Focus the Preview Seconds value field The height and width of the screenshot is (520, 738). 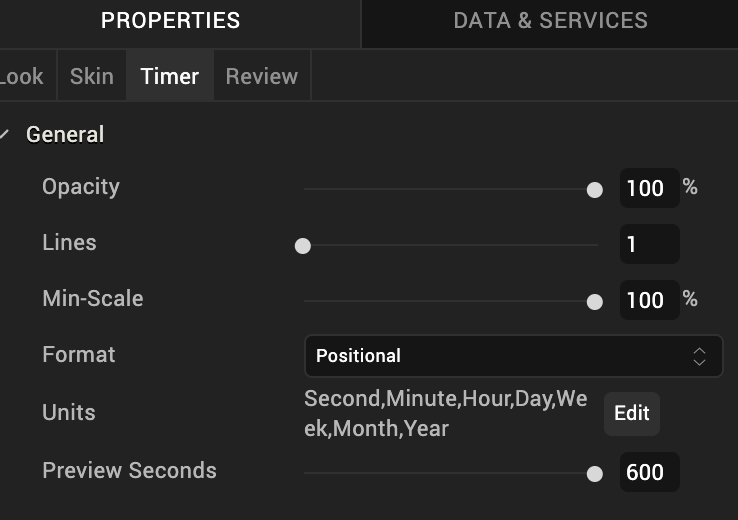pos(649,472)
